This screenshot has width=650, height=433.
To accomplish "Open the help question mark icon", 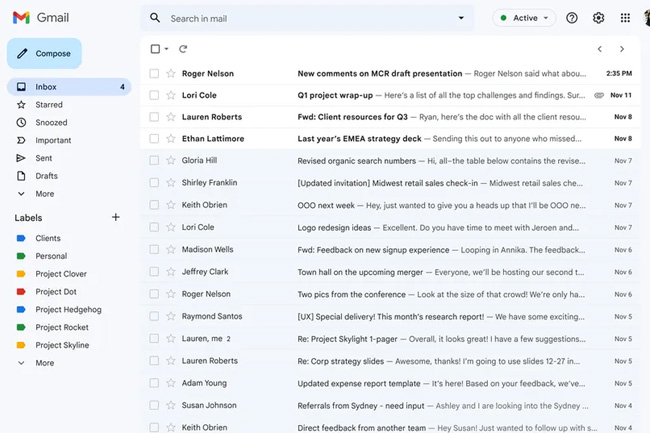I will pos(572,18).
